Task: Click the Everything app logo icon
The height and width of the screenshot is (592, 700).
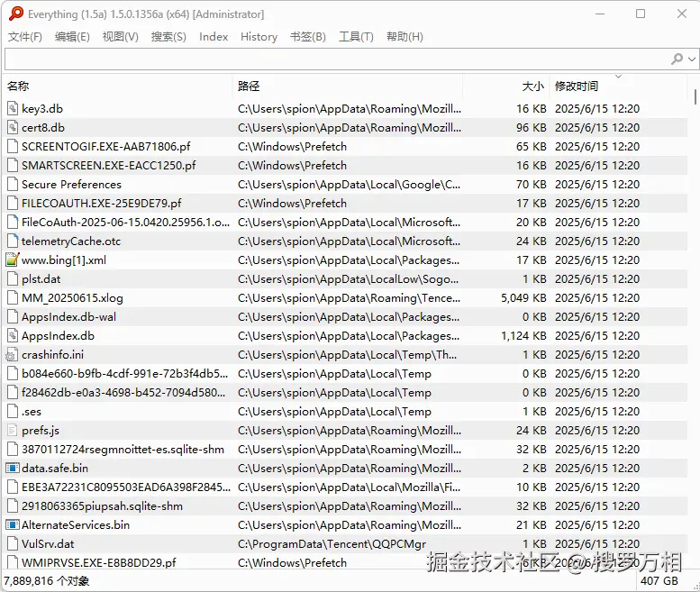Action: point(15,14)
